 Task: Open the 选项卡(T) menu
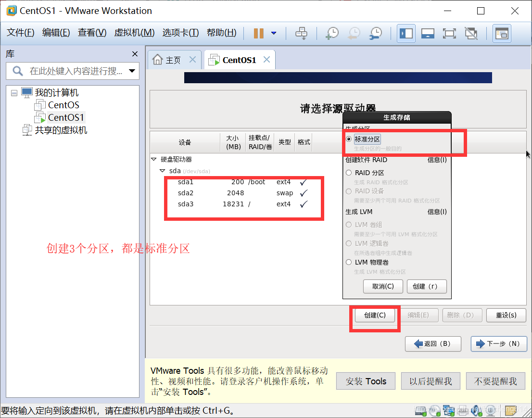pyautogui.click(x=180, y=33)
